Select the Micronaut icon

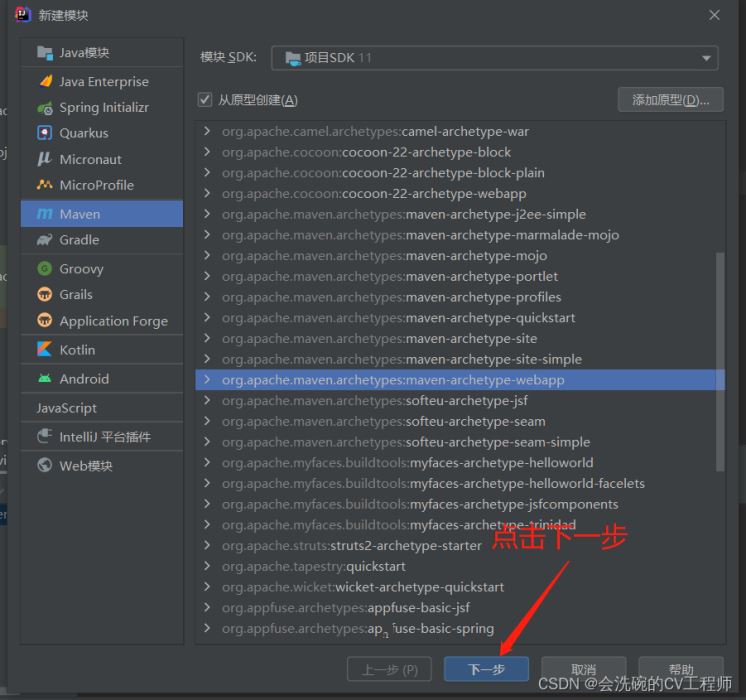44,159
